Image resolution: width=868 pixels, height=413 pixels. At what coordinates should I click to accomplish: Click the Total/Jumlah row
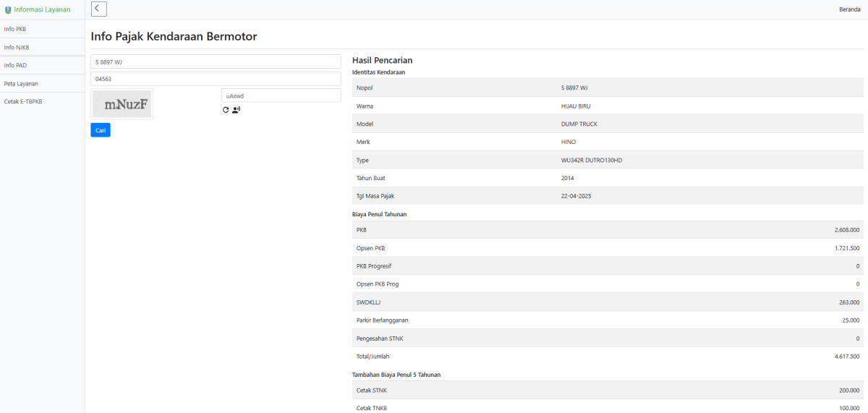[x=607, y=356]
